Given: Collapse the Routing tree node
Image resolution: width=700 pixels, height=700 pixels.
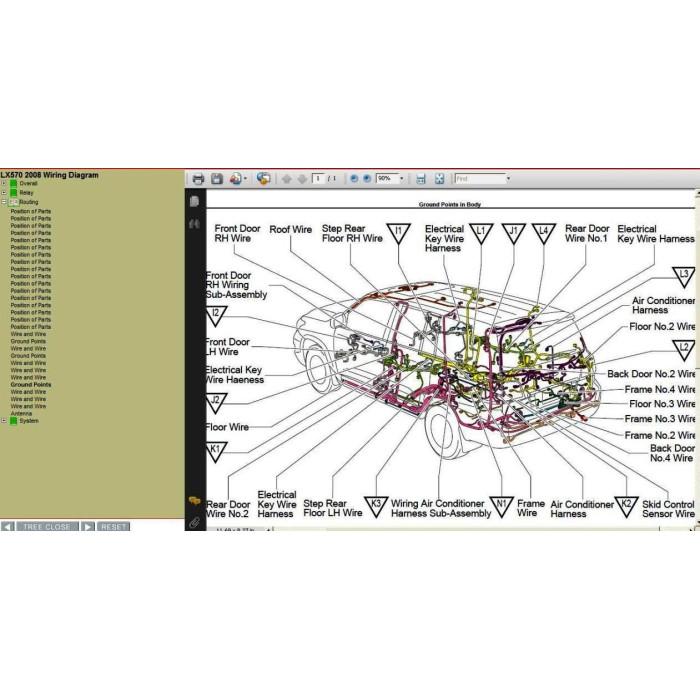Looking at the screenshot, I should click(4, 202).
